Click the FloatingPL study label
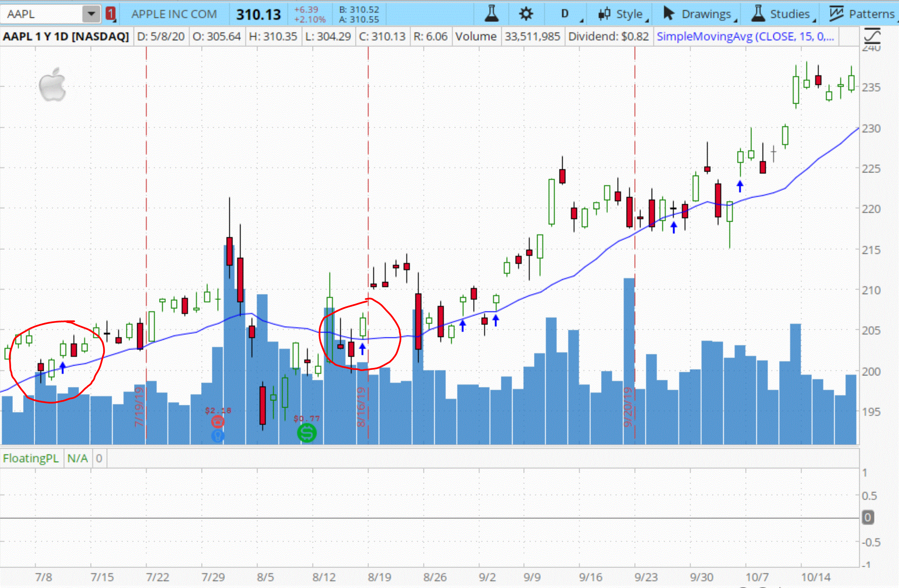This screenshot has width=899, height=588. tap(31, 458)
